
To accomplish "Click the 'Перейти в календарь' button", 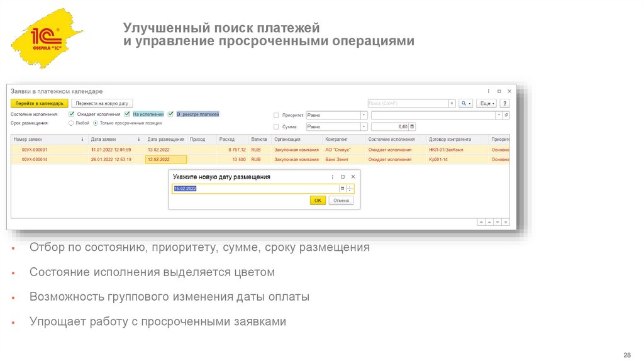I will pyautogui.click(x=40, y=104).
